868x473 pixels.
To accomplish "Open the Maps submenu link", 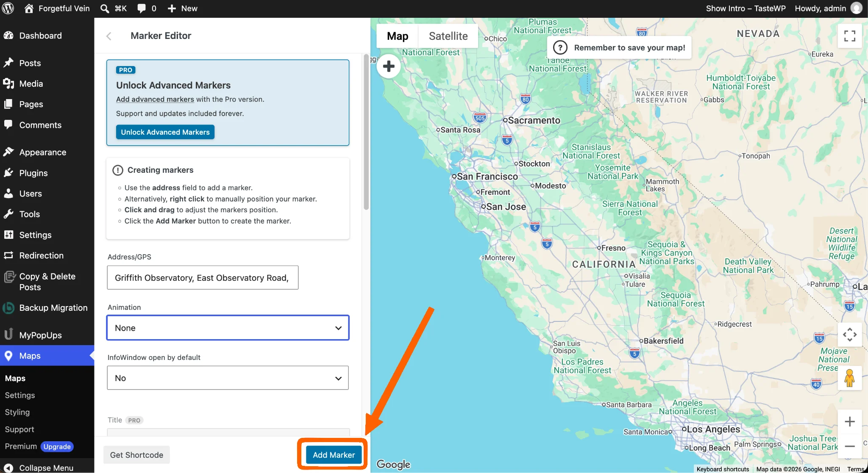I will coord(15,378).
